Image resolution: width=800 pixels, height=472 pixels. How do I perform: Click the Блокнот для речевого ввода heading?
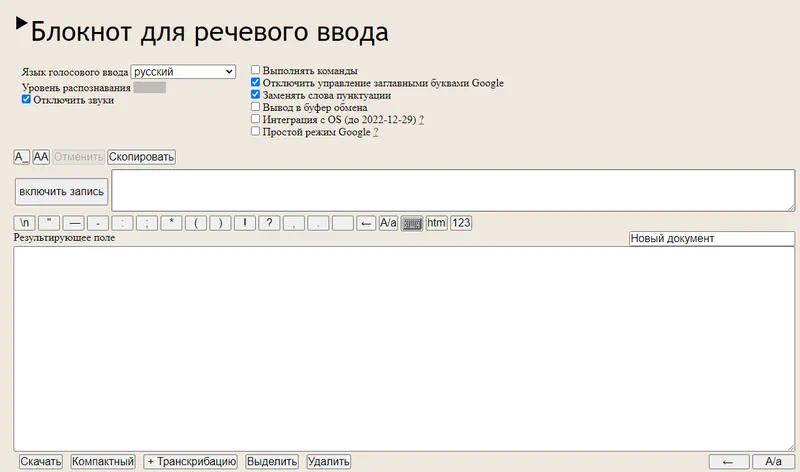pyautogui.click(x=210, y=32)
